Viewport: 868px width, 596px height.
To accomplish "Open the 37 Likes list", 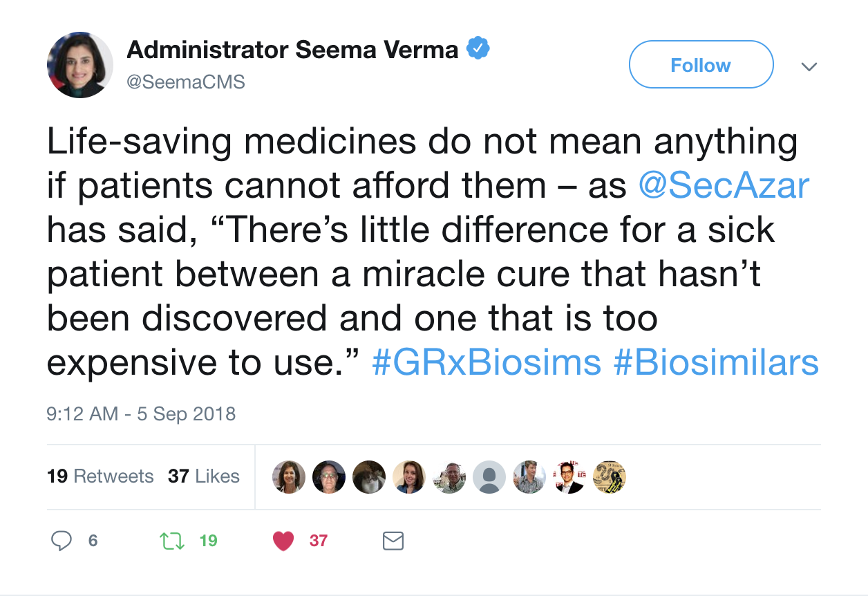I will [x=204, y=476].
